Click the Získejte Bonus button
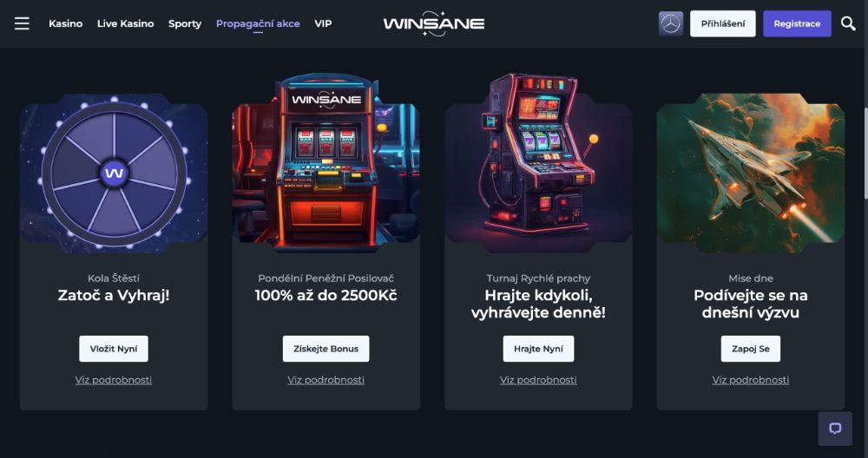868x458 pixels. tap(325, 349)
